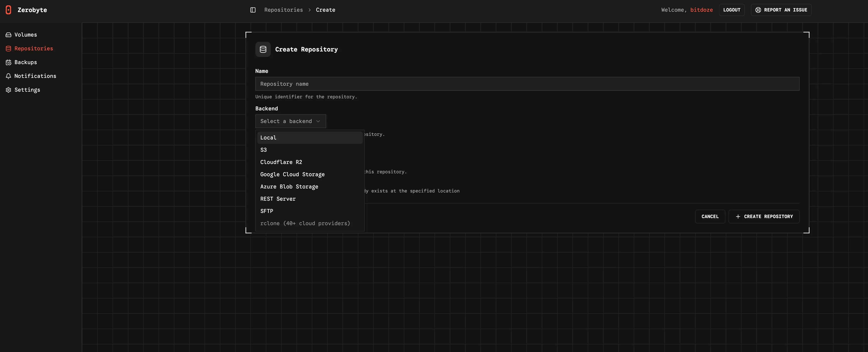The height and width of the screenshot is (352, 868).
Task: Open the Select a backend dropdown
Action: tap(290, 121)
